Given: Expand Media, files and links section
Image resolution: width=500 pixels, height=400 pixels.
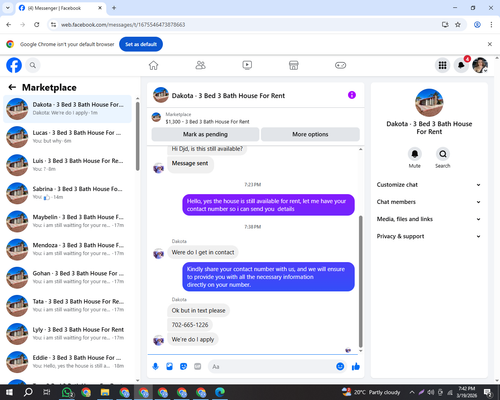Looking at the screenshot, I should pos(429,219).
